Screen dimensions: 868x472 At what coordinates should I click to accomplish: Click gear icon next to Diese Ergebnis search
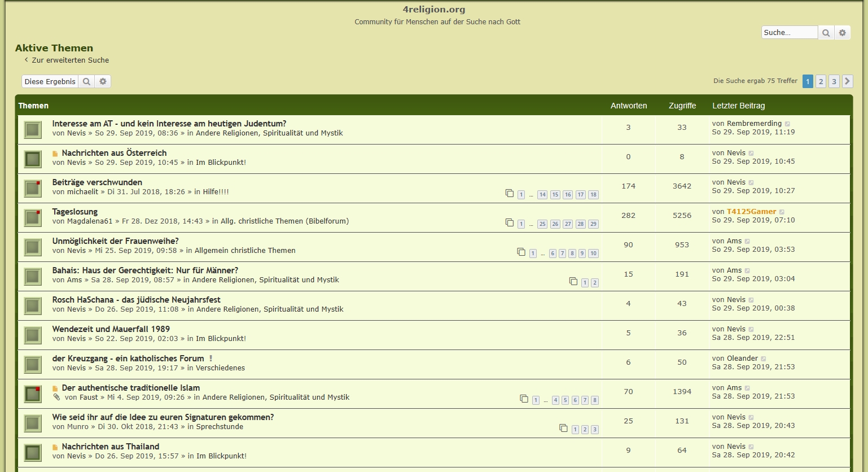coord(103,81)
